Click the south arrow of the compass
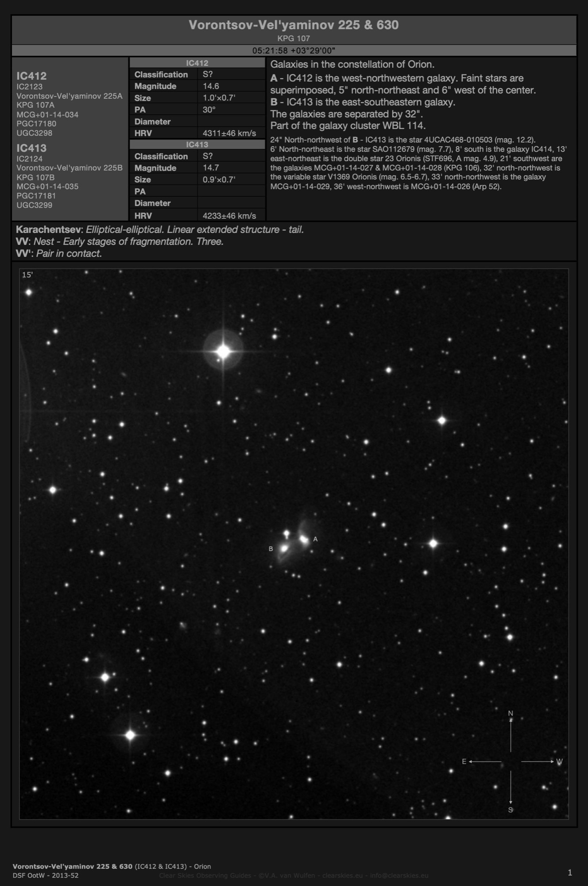Screen dimensions: 588x886 (x=511, y=788)
